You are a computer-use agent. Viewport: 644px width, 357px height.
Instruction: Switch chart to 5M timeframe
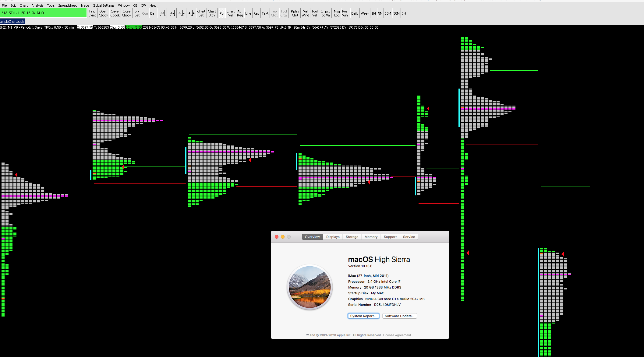tap(380, 13)
